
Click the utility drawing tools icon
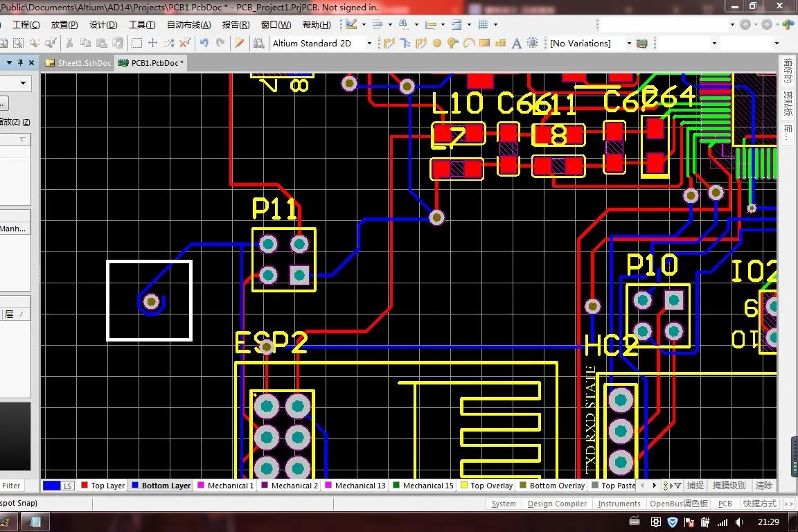351,24
